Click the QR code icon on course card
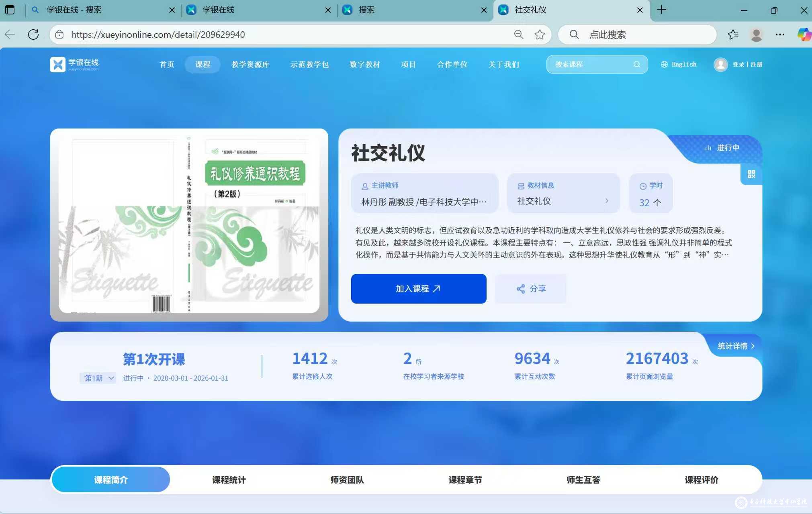 coord(751,174)
